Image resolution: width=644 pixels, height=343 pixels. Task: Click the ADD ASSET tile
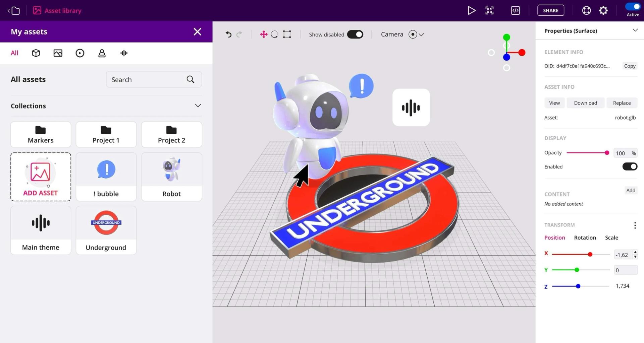click(41, 177)
